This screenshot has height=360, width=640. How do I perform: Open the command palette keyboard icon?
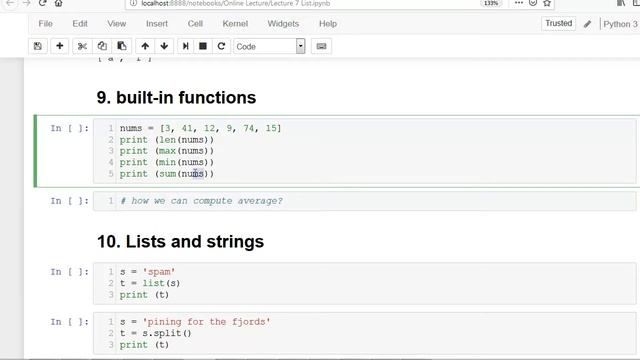pos(321,46)
